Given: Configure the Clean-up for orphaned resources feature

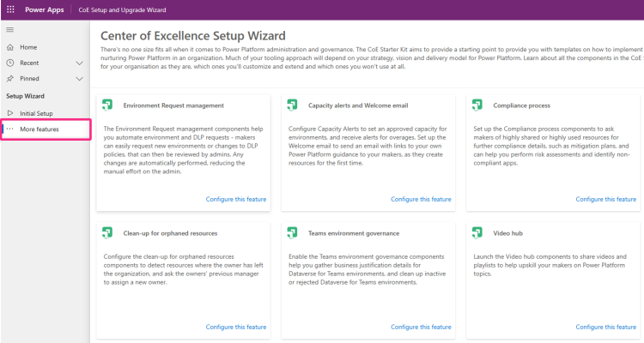Looking at the screenshot, I should coord(236,327).
